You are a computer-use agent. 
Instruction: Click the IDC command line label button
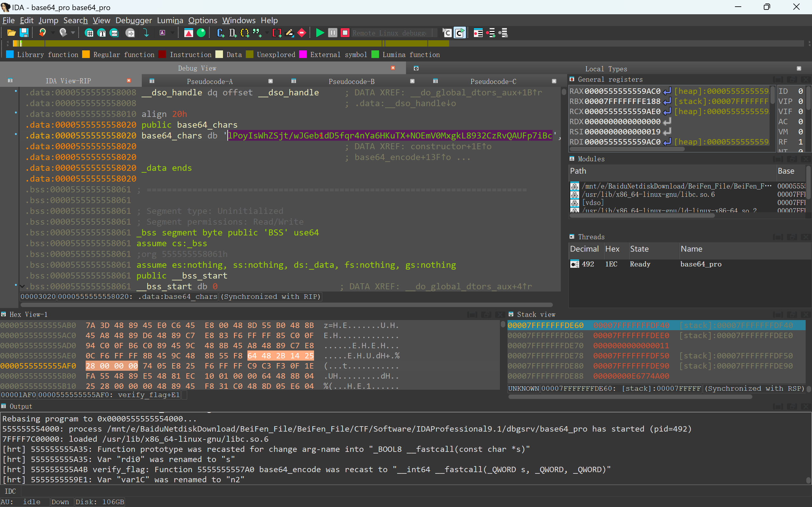pos(10,491)
